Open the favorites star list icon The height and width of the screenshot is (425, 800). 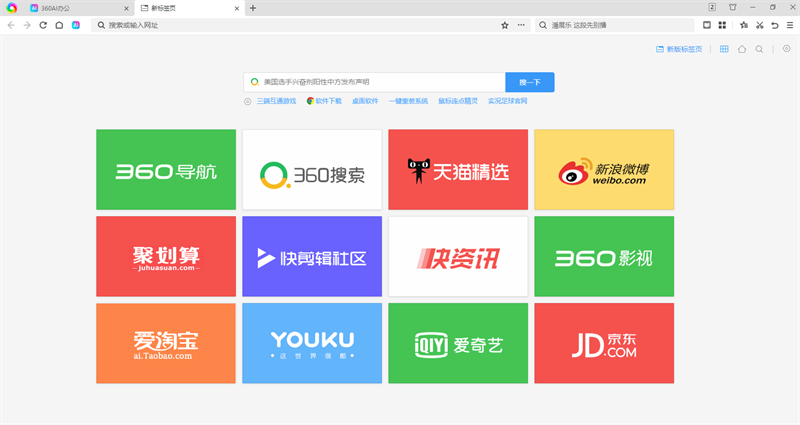point(742,25)
